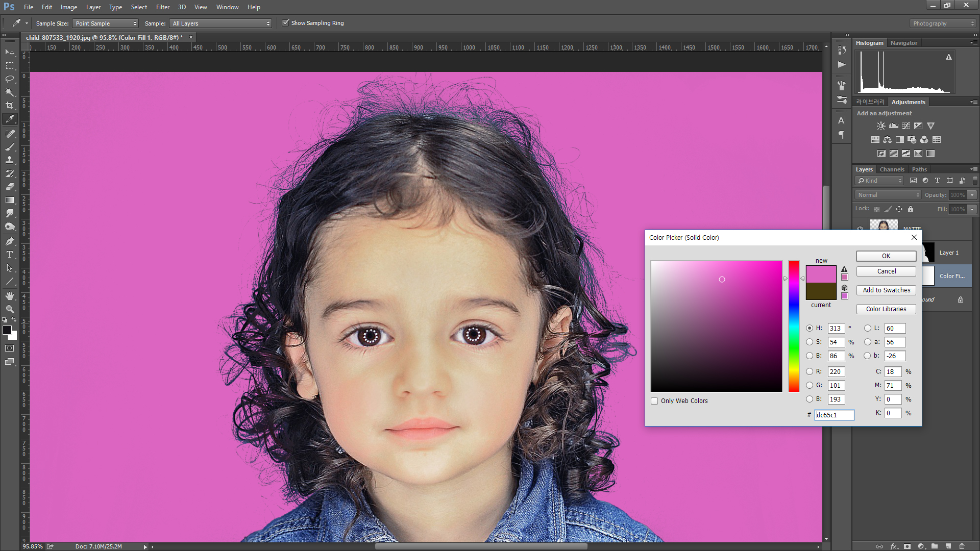Image resolution: width=980 pixels, height=551 pixels.
Task: Select the Magic Wand tool
Action: pyautogui.click(x=9, y=92)
